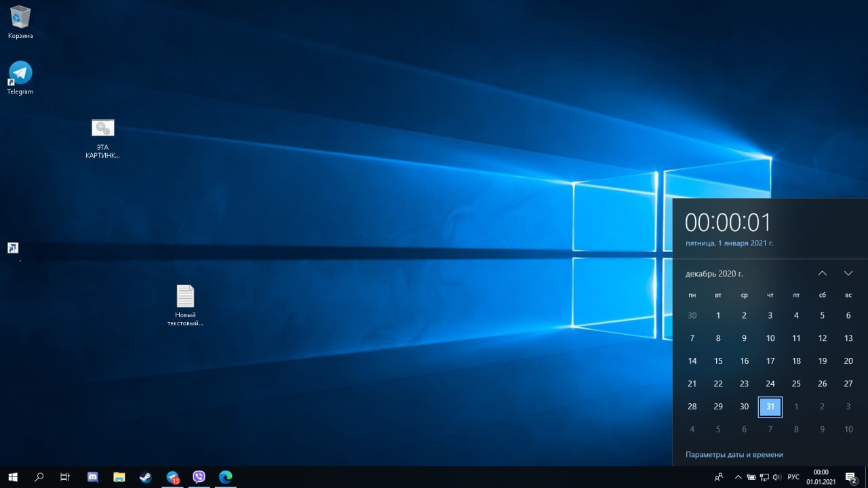Select day 29 in the calendar
Screen dimensions: 868x488
718,407
